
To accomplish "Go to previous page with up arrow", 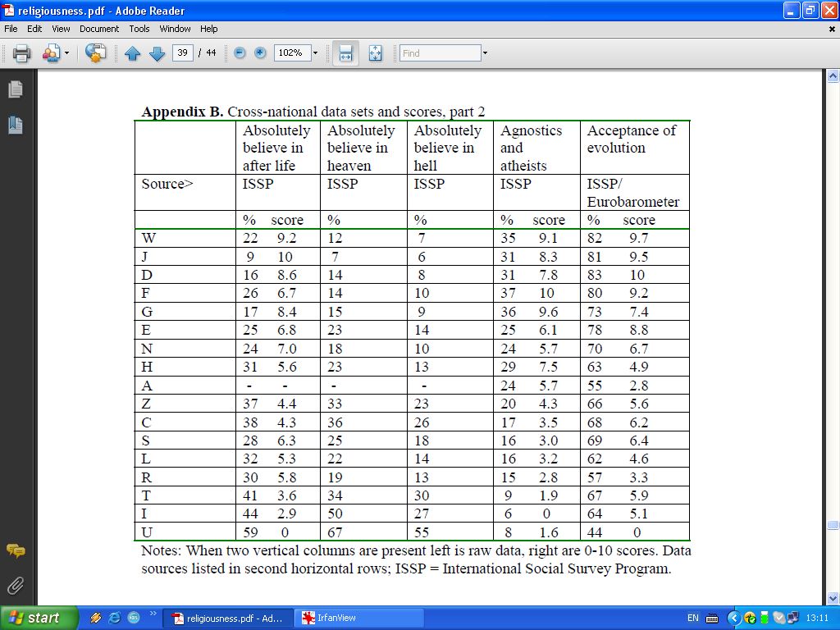I will 133,53.
